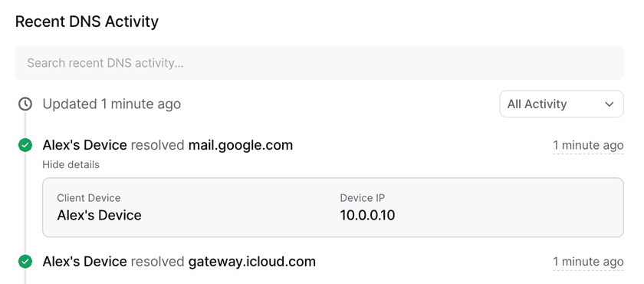Click the Device IP label
Image resolution: width=644 pixels, height=284 pixels.
362,198
